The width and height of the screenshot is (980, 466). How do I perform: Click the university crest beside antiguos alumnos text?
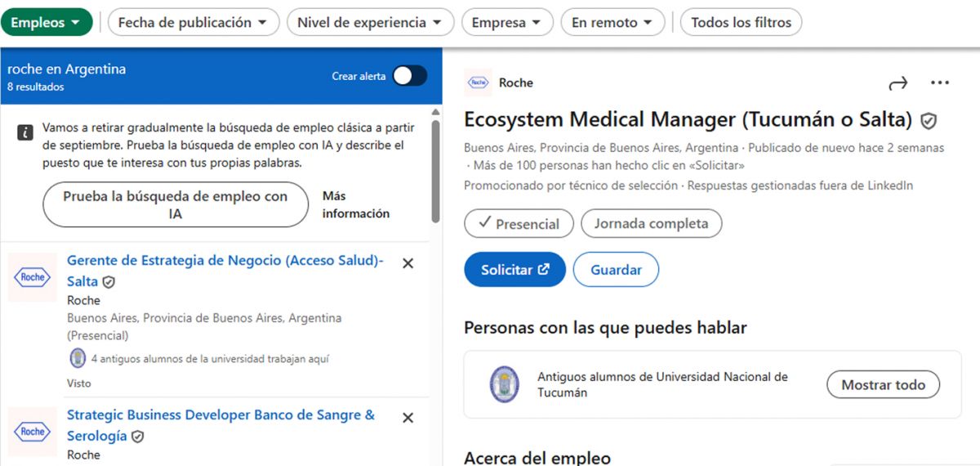(78, 358)
